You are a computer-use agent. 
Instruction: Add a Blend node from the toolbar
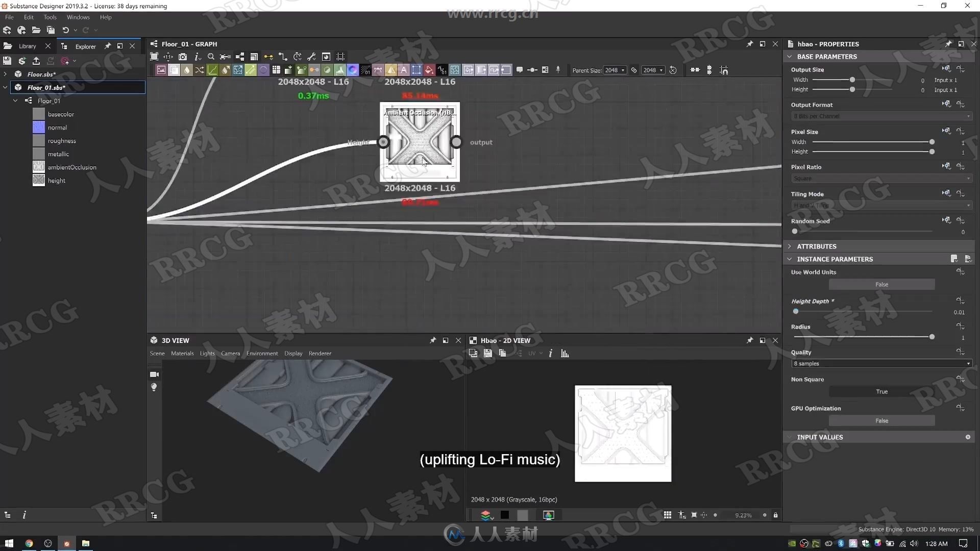coord(174,70)
